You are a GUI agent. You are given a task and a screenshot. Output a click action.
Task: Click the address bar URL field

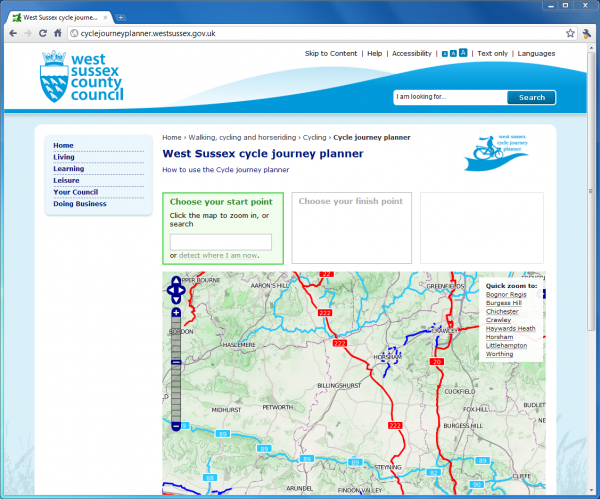[318, 33]
